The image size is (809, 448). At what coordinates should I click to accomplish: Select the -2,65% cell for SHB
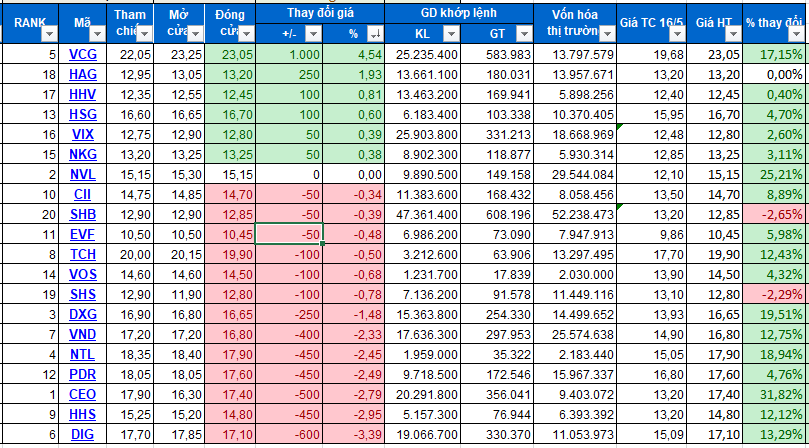coord(776,215)
